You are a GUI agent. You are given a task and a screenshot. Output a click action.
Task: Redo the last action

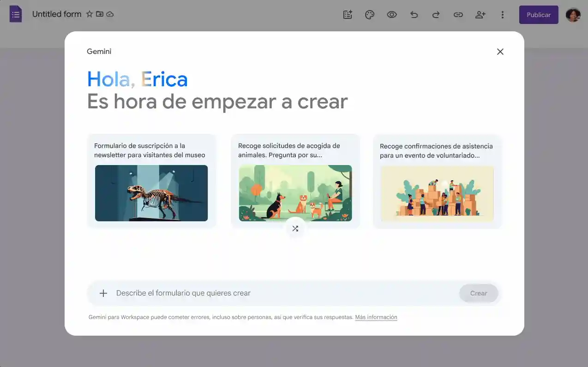(x=436, y=14)
